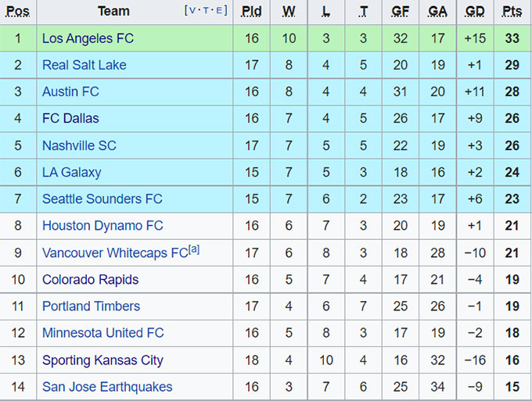Click Seattle Sounders FC link
Image resolution: width=532 pixels, height=401 pixels.
point(102,199)
